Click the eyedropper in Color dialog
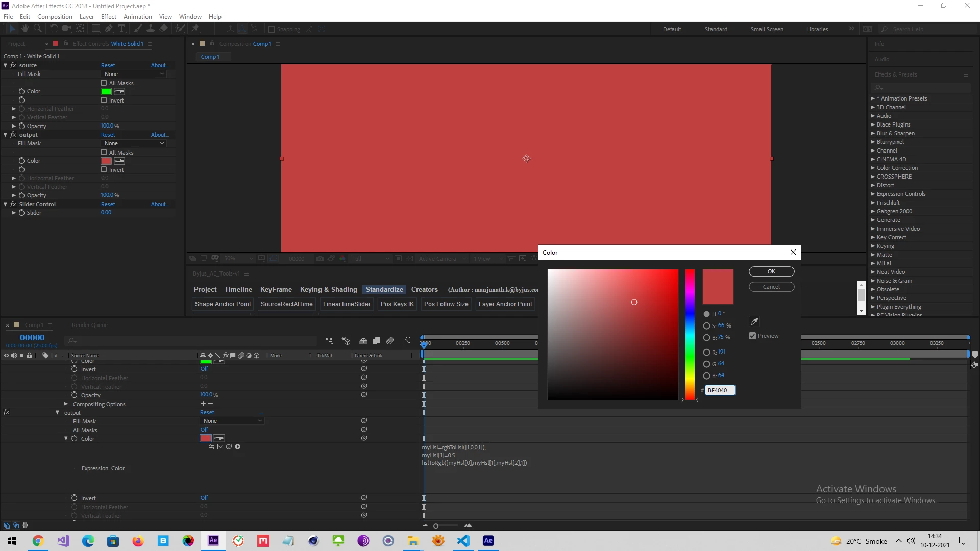 [x=754, y=321]
